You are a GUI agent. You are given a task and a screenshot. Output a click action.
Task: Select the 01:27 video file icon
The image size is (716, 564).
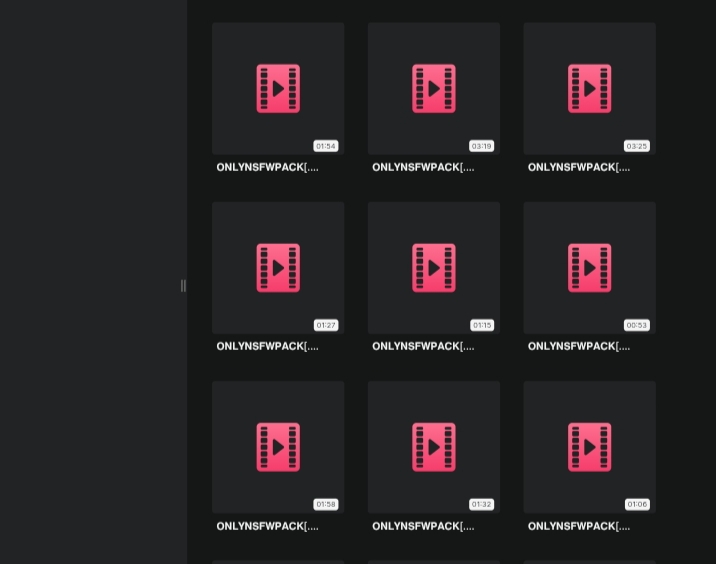(x=278, y=268)
